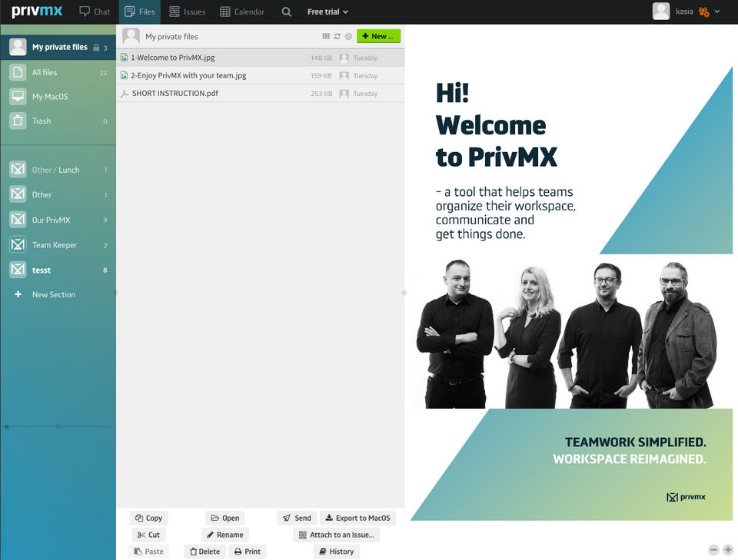Open file list settings gear
Viewport: 738px width, 560px height.
pos(348,36)
